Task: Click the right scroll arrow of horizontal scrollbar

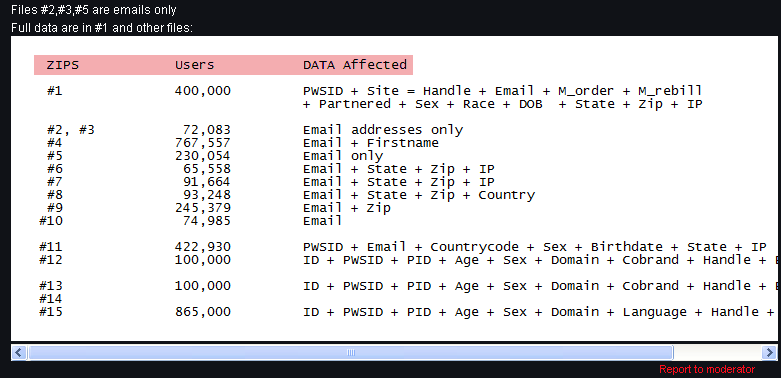Action: (769, 353)
